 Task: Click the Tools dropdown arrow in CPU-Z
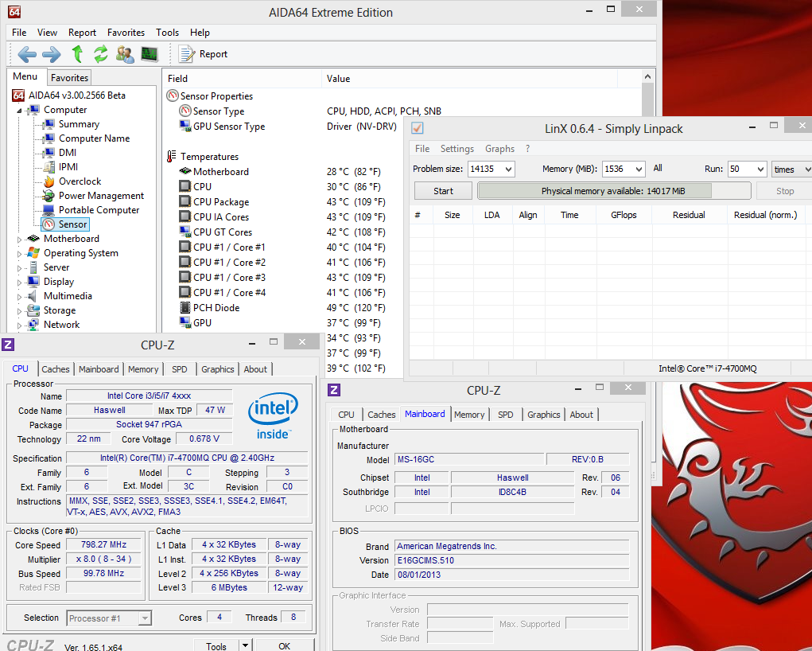(245, 646)
